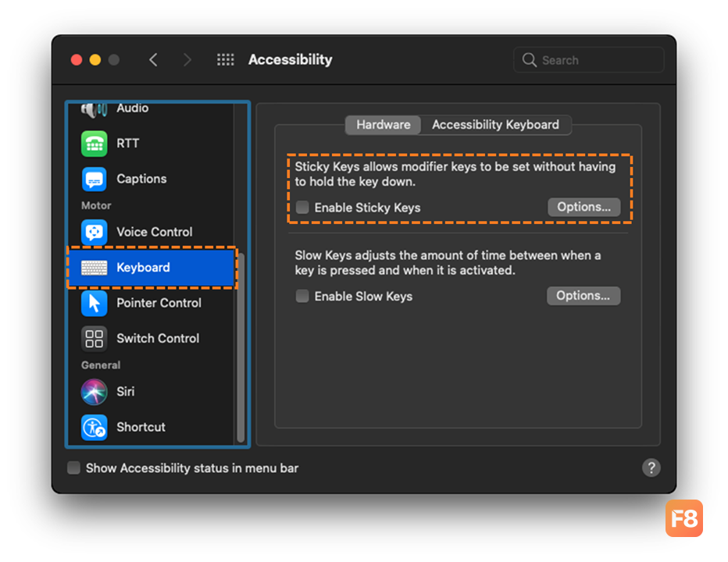Select Keyboard label in sidebar
Screen dimensions: 728x562
pos(143,268)
